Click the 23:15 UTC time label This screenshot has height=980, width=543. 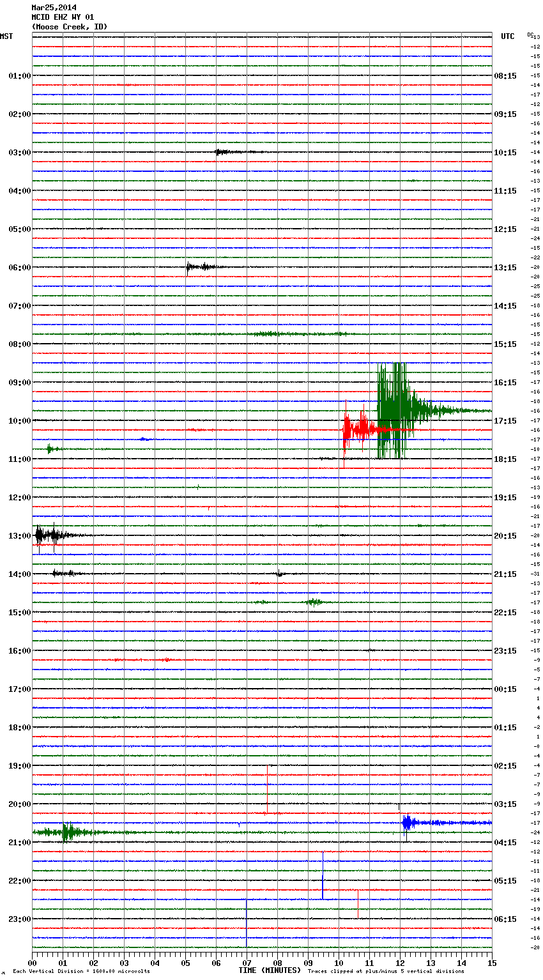pos(505,651)
